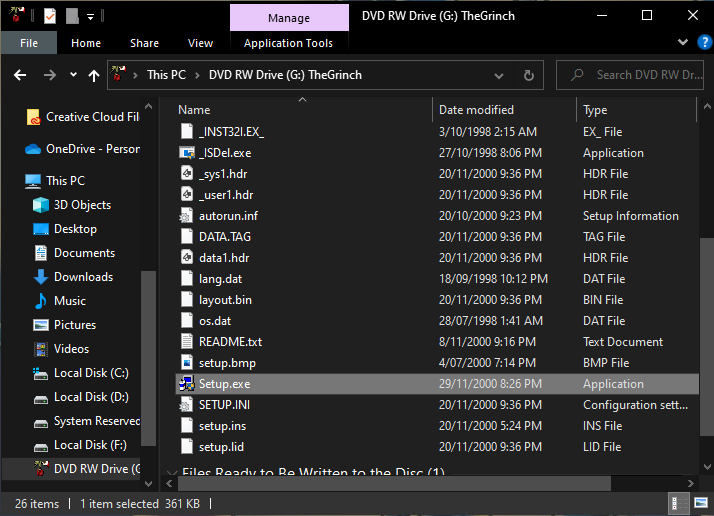
Task: Switch to the Home ribbon tab
Action: (x=86, y=43)
